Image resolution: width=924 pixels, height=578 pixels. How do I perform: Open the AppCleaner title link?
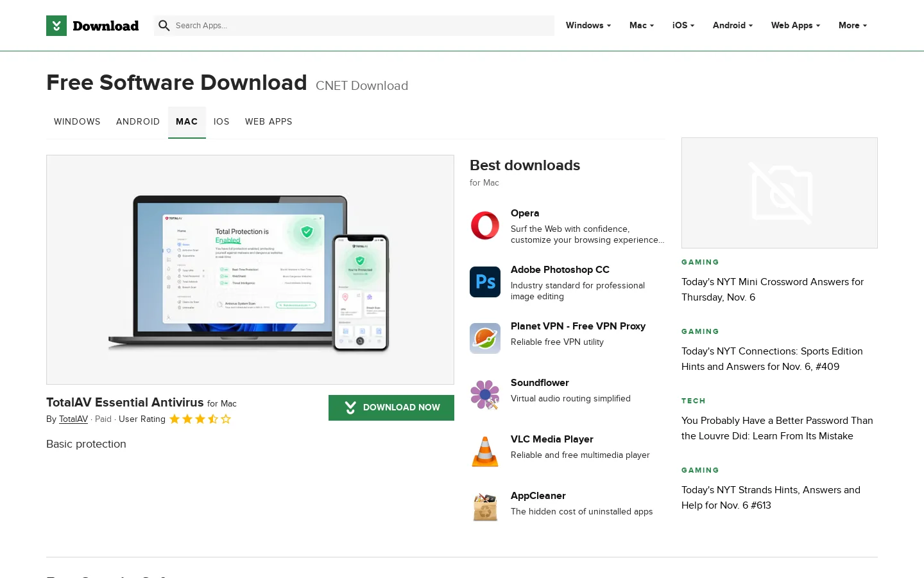coord(538,496)
